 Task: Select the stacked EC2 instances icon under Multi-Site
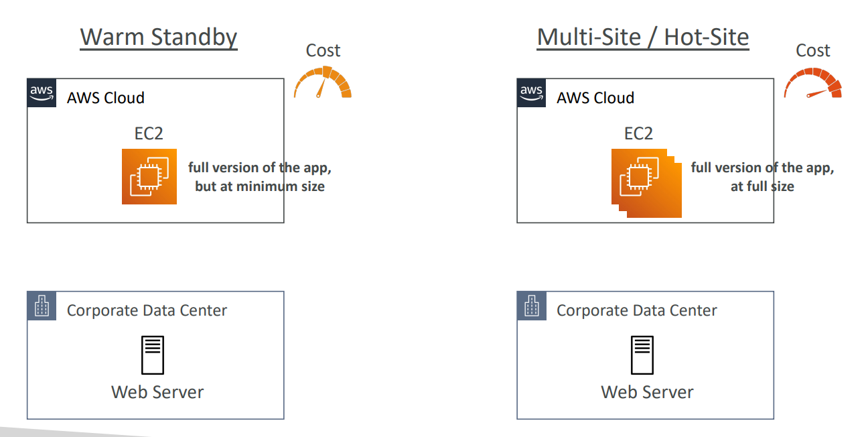645,183
